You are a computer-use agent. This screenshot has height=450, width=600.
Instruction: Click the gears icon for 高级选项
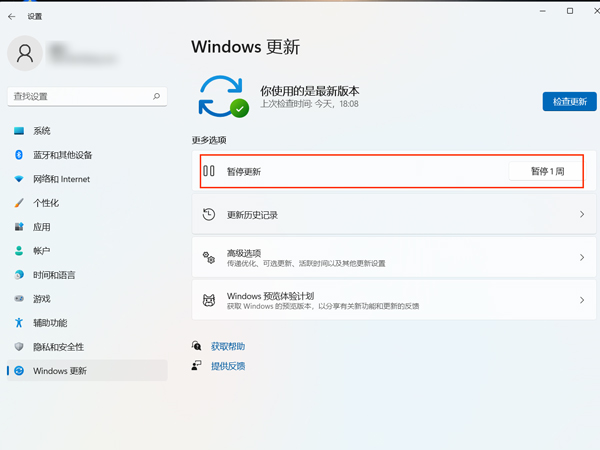tap(209, 258)
